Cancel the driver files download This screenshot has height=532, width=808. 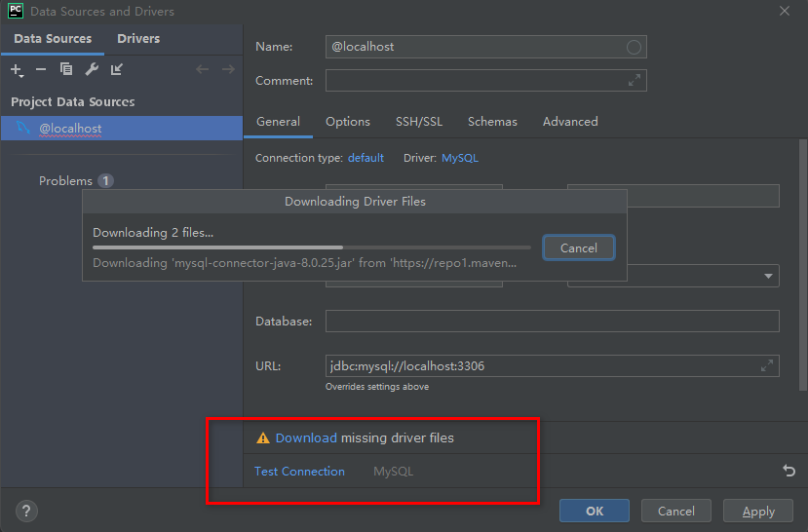click(x=579, y=247)
